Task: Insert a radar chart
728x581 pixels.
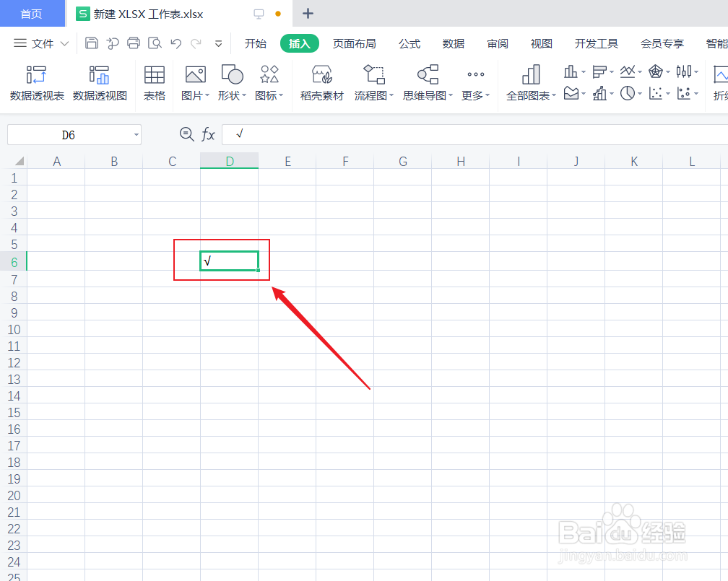Action: pyautogui.click(x=656, y=71)
